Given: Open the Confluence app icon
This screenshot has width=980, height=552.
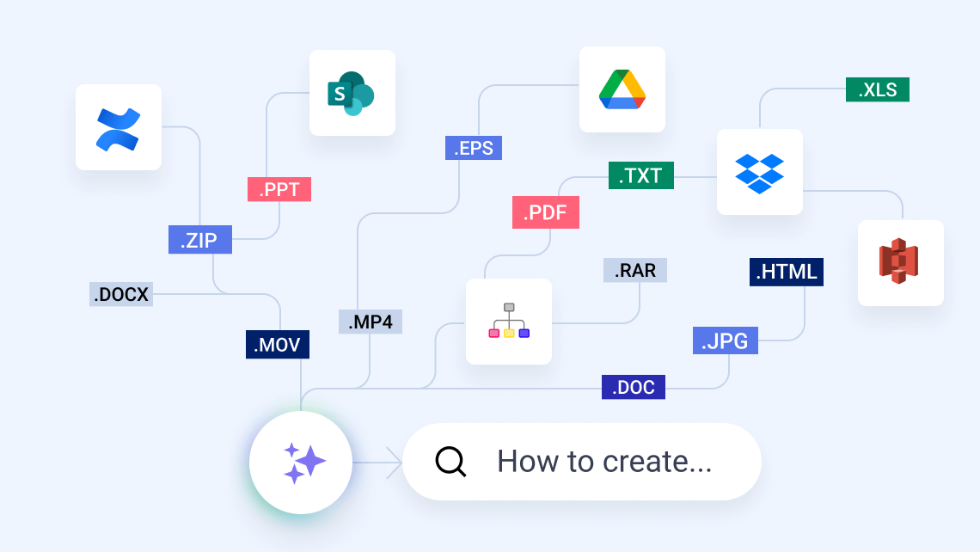Looking at the screenshot, I should pos(119,126).
